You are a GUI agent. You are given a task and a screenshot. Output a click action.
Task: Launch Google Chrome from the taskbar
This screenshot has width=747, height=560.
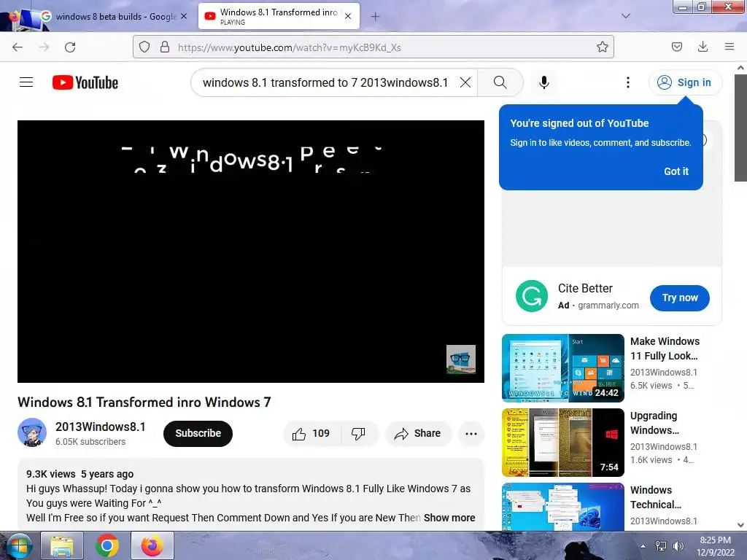click(x=107, y=545)
